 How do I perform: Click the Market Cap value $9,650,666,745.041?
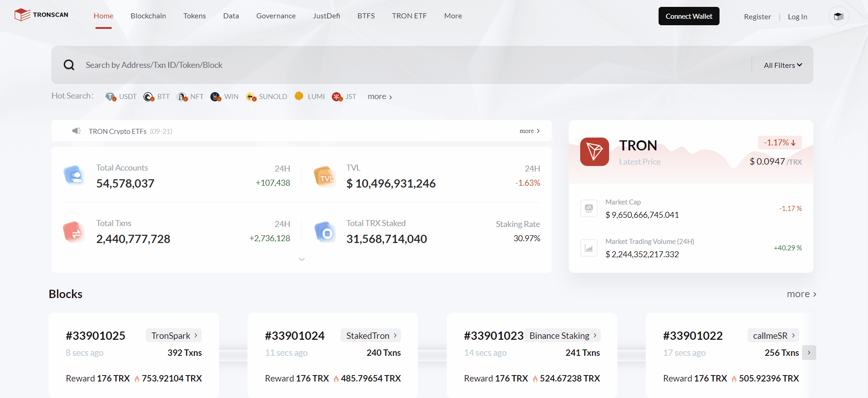pyautogui.click(x=642, y=215)
